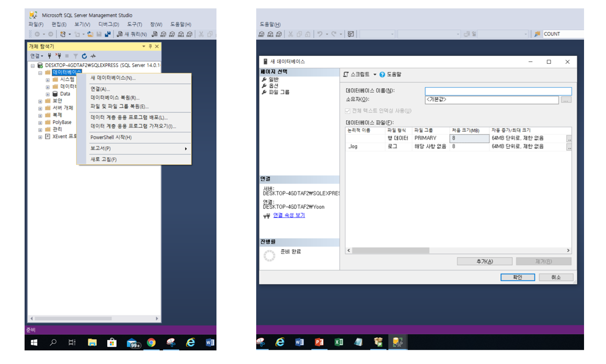Screen dimensions: 606x364
Task: Collapse the 데이터베이스 folder node
Action: click(40, 73)
